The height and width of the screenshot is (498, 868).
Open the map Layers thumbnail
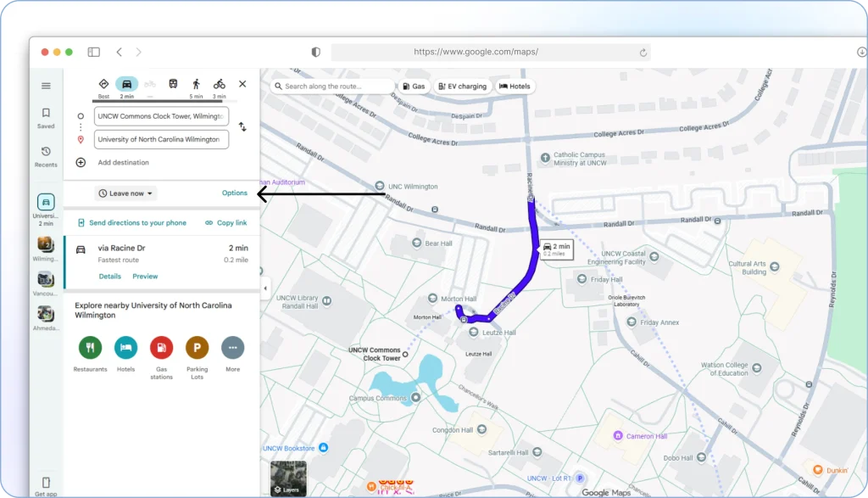288,478
